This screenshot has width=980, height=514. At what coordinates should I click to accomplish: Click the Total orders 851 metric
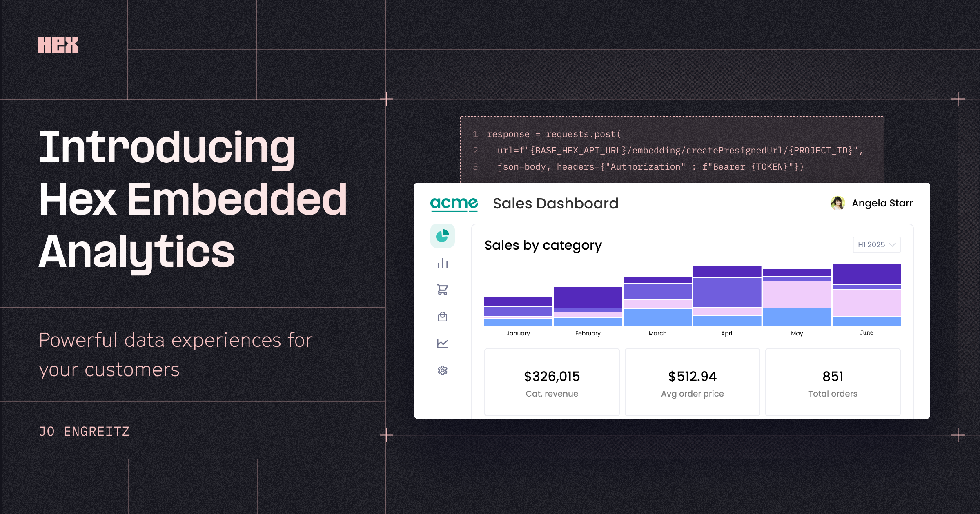click(x=833, y=381)
